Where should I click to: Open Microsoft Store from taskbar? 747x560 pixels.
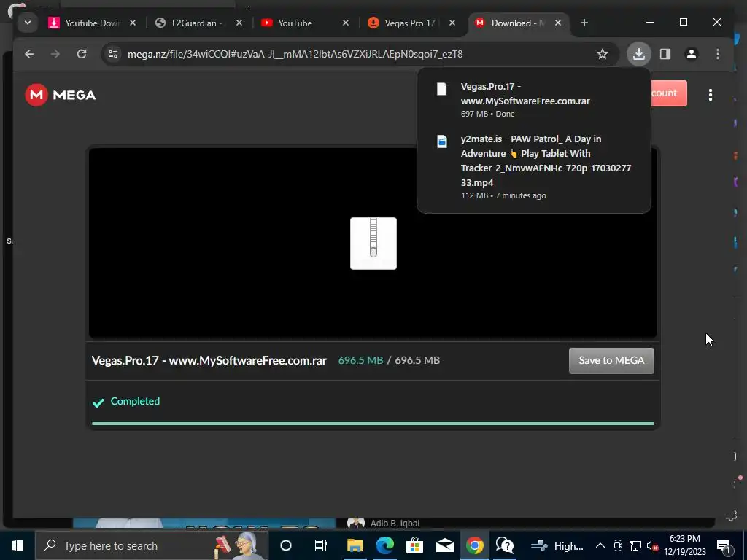(415, 545)
